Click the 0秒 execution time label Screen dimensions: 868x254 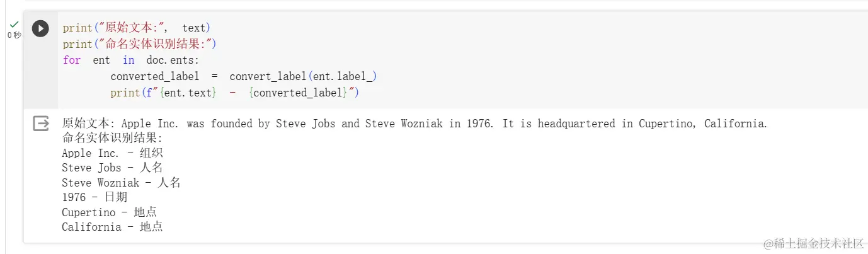tap(14, 35)
